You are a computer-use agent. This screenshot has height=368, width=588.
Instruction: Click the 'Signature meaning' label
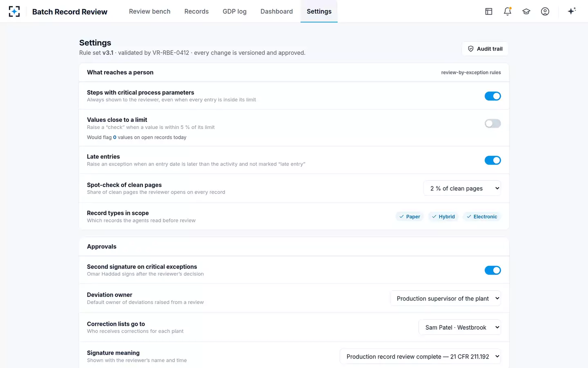click(x=113, y=353)
